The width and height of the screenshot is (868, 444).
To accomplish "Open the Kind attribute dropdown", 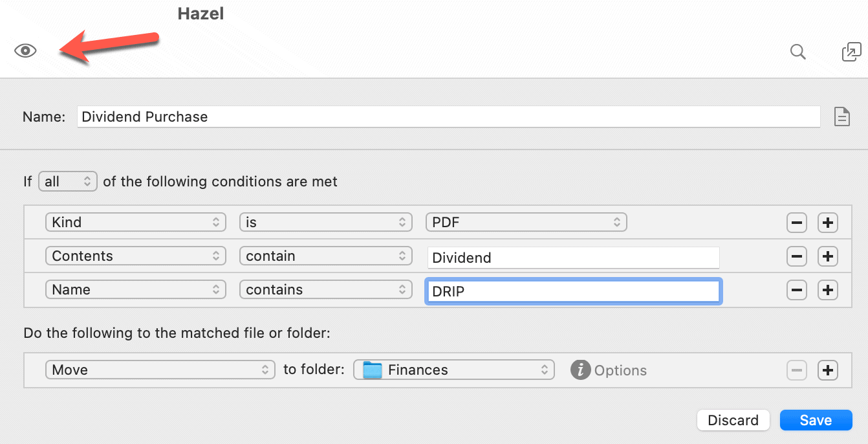I will click(x=136, y=222).
